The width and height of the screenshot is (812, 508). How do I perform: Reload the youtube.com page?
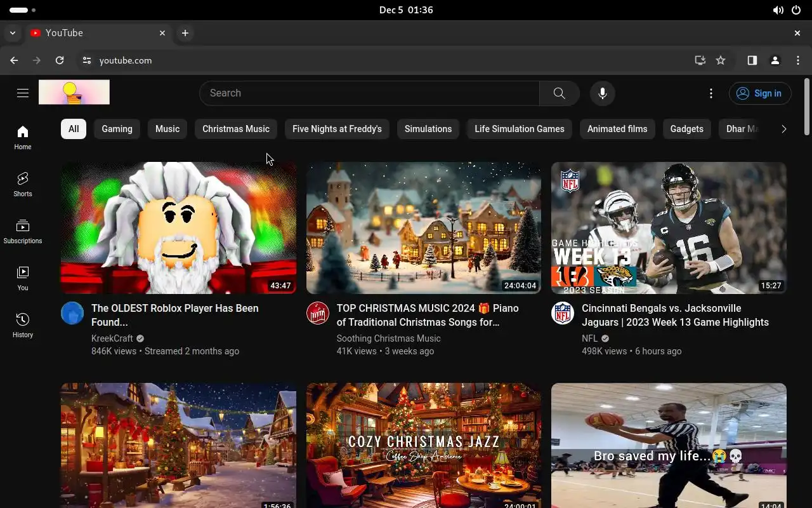click(x=60, y=60)
